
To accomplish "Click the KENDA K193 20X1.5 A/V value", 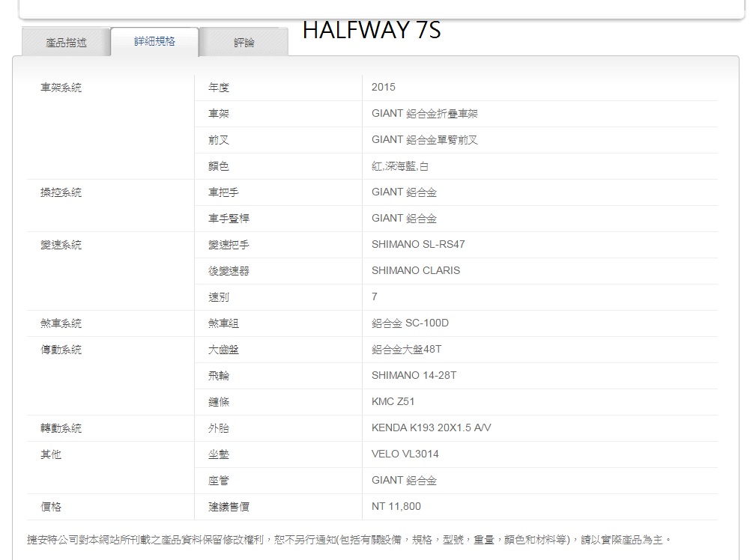I will (431, 427).
